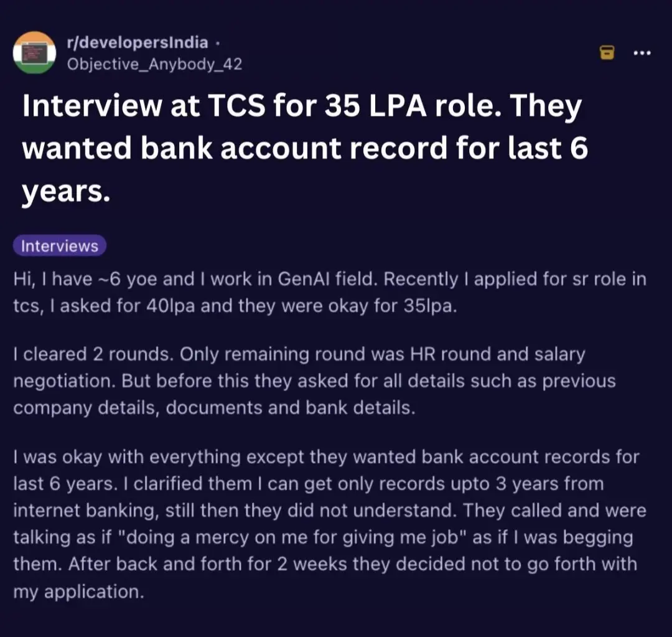
Task: Click the title's last line "years."
Action: point(66,191)
